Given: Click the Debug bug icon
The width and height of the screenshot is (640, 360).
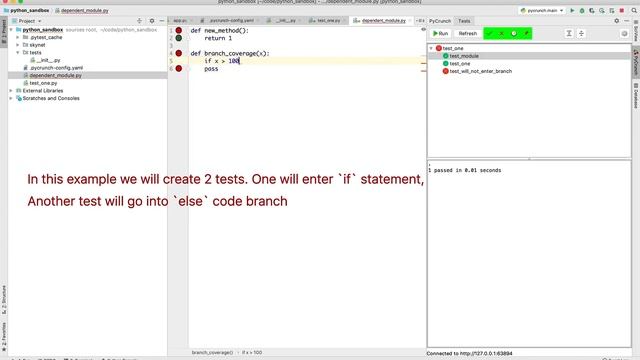Looking at the screenshot, I should point(582,10).
